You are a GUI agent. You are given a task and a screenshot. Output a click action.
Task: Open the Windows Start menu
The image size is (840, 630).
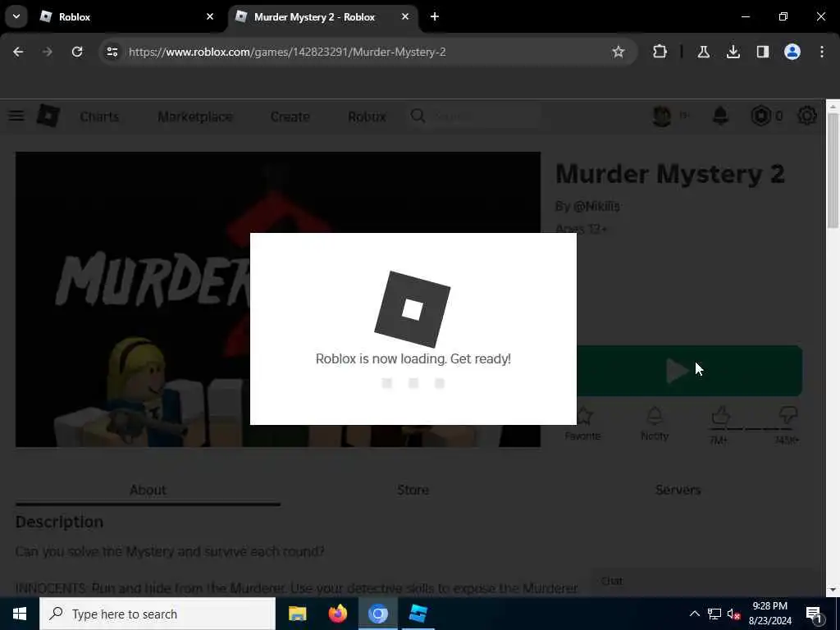click(x=20, y=614)
